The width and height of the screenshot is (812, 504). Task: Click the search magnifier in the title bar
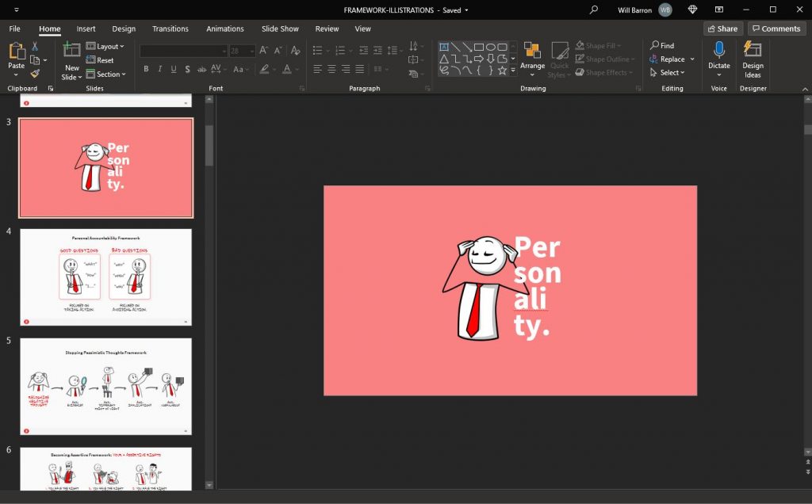click(x=594, y=10)
